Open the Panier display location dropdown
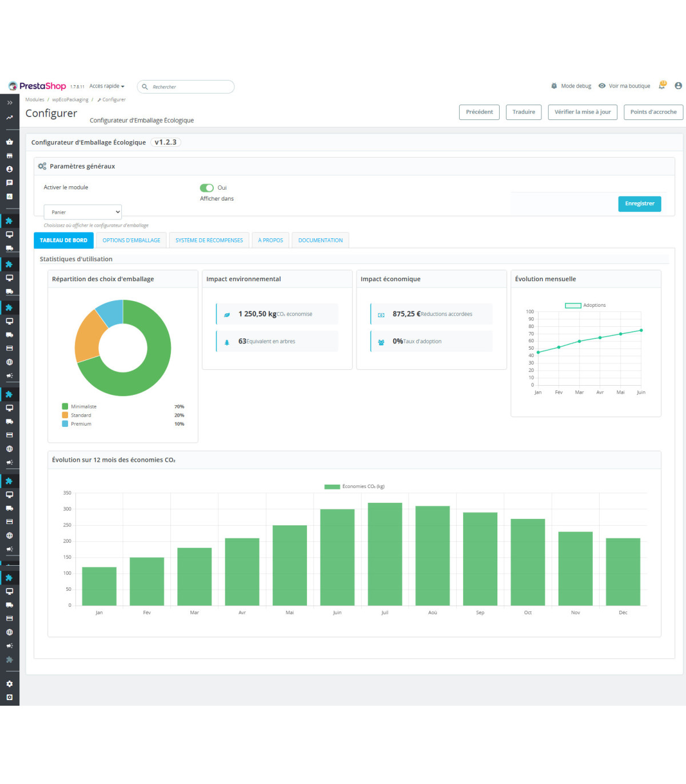Screen dimensions: 686x784 [x=83, y=212]
